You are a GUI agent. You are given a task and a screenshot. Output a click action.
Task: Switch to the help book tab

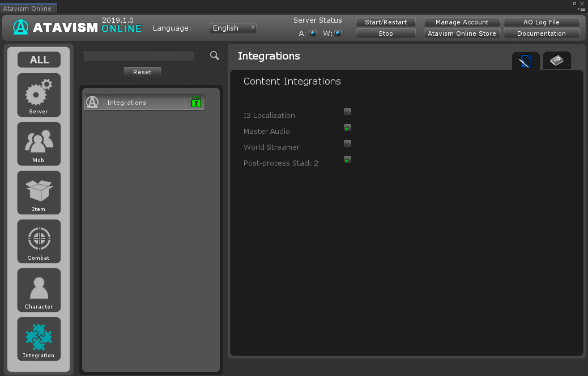coord(557,61)
